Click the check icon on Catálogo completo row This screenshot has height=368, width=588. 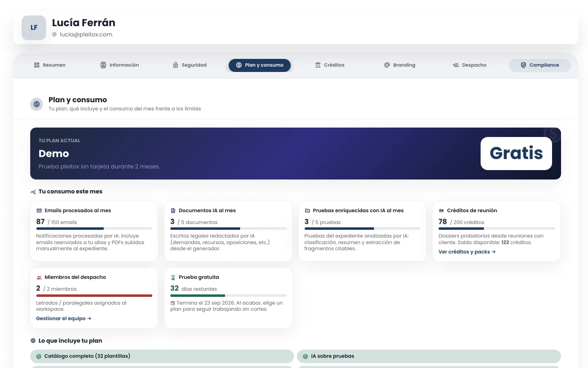click(x=39, y=357)
